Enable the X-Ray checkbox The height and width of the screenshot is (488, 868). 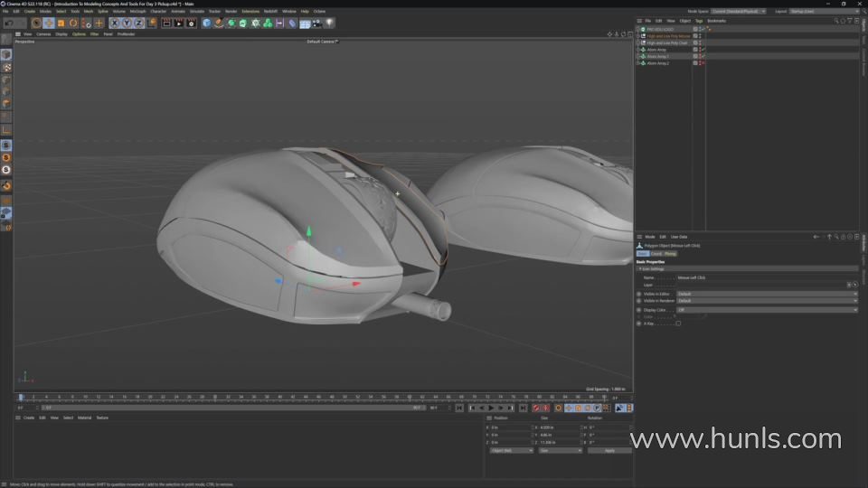(x=678, y=324)
